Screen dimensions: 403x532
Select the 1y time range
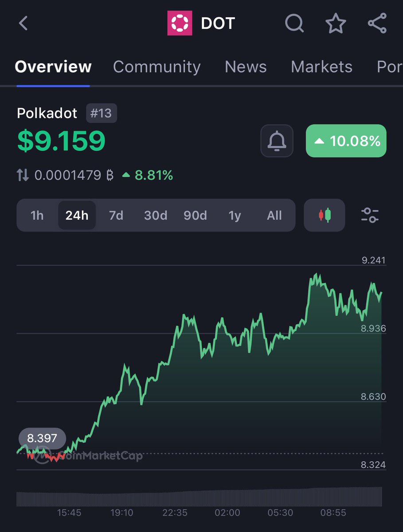235,215
